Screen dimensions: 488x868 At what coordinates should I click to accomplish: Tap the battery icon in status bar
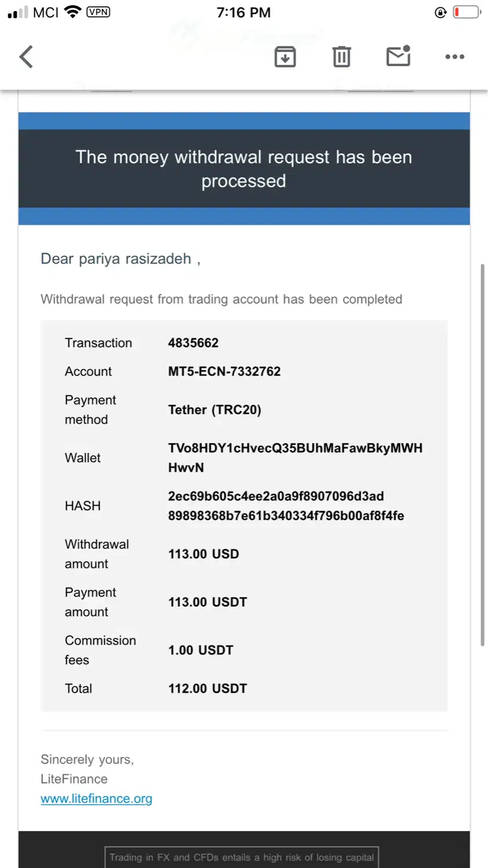[467, 12]
